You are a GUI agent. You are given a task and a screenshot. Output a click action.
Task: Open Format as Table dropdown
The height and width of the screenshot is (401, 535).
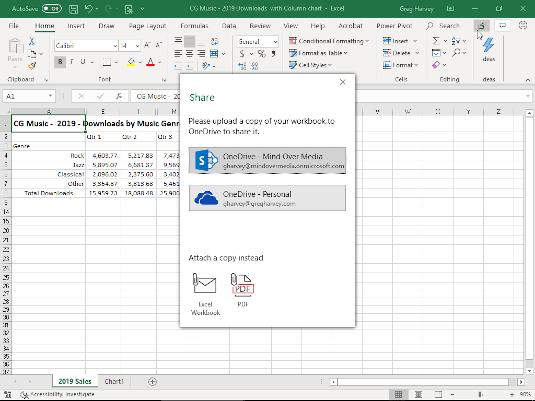318,53
